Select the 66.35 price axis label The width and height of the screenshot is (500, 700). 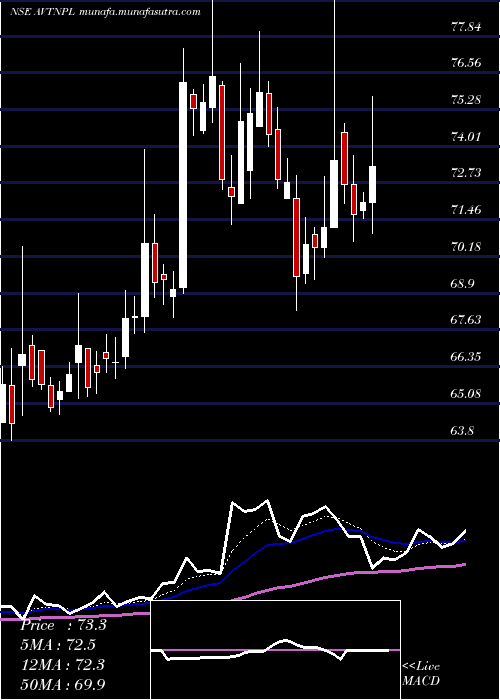(x=466, y=357)
